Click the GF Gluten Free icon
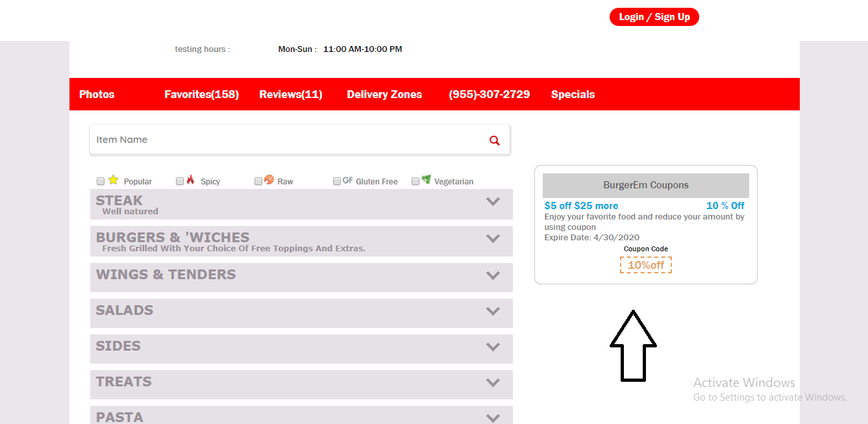868x424 pixels. [x=347, y=181]
